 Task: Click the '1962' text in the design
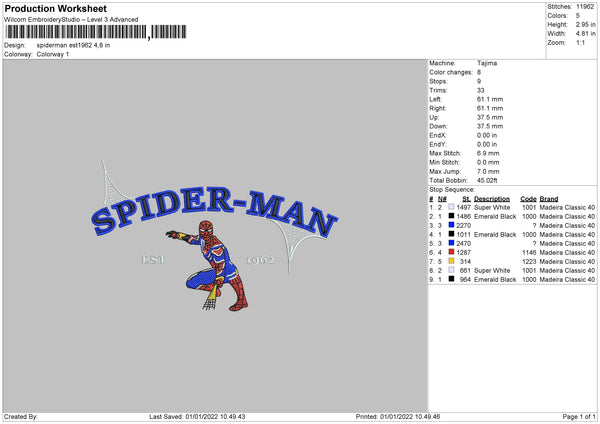260,260
